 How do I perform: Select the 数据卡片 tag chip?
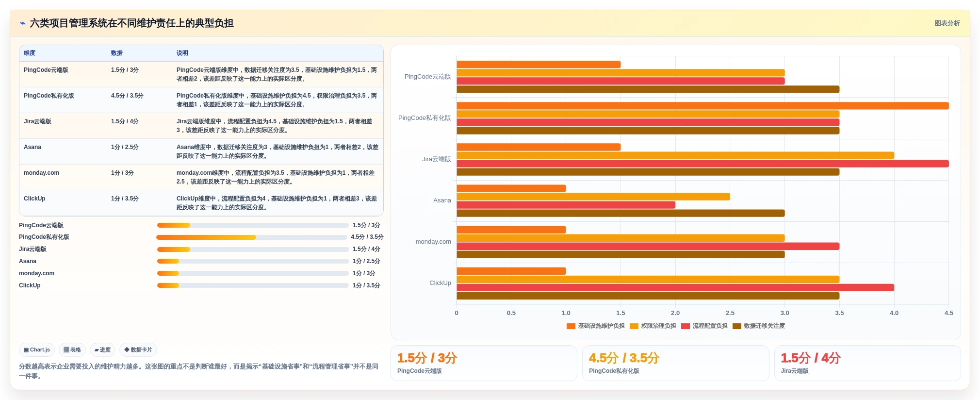[138, 350]
